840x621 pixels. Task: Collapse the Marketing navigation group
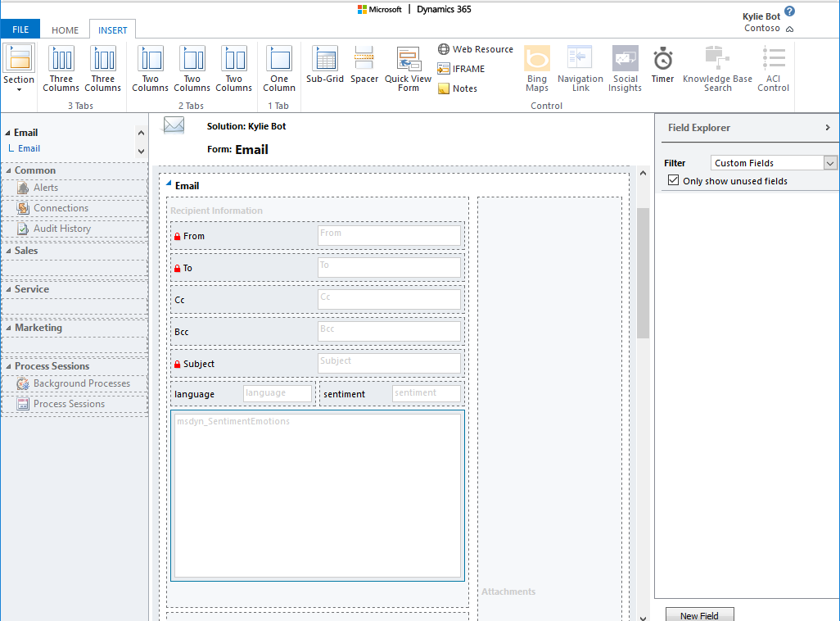pyautogui.click(x=8, y=329)
